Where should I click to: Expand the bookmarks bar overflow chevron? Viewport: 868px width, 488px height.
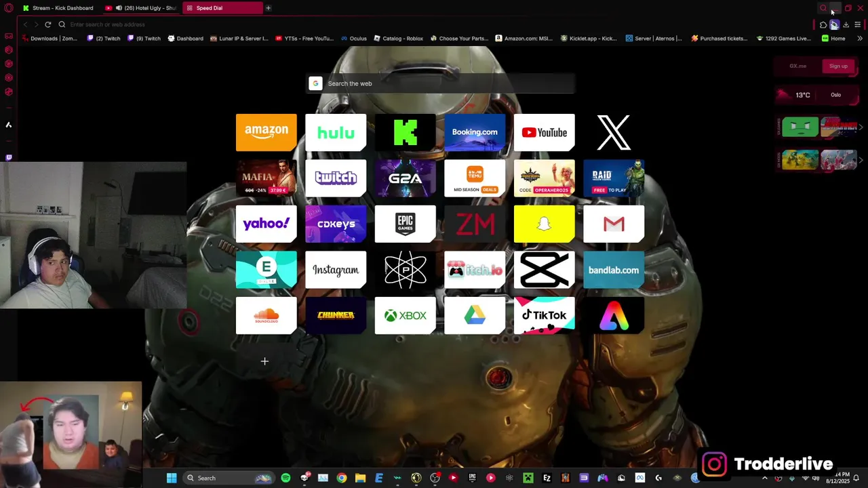(860, 39)
